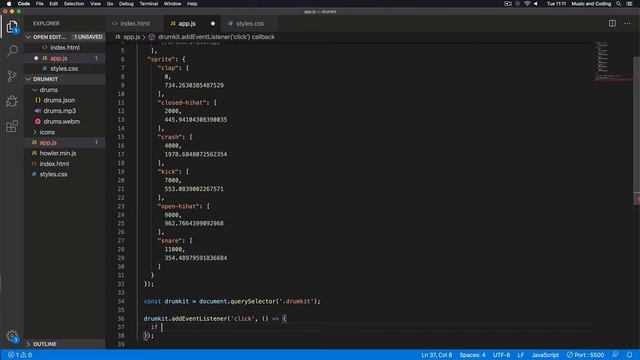Image resolution: width=640 pixels, height=360 pixels.
Task: Click the unsaved dot on app.js tab
Action: [x=213, y=24]
